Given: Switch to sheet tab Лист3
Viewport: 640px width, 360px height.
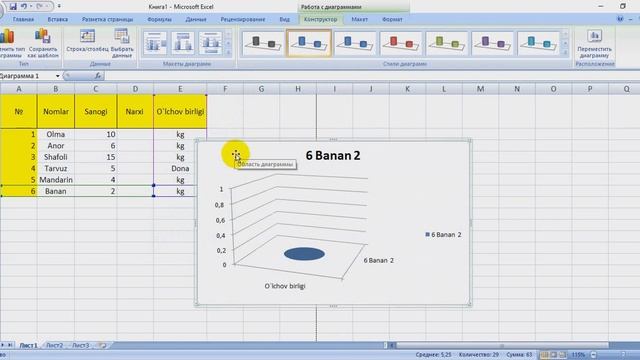Looking at the screenshot, I should (80, 345).
